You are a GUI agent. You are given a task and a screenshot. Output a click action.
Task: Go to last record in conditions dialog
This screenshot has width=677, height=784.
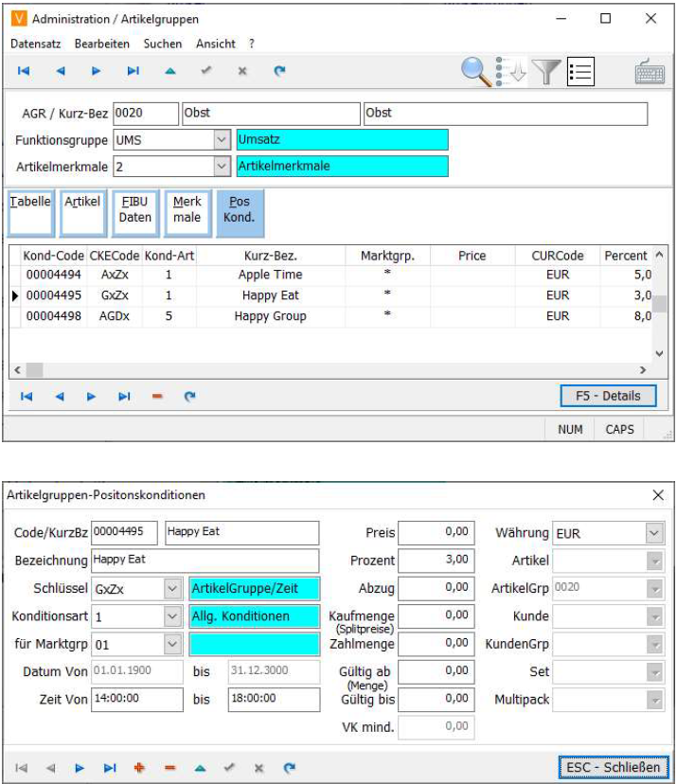click(x=109, y=767)
